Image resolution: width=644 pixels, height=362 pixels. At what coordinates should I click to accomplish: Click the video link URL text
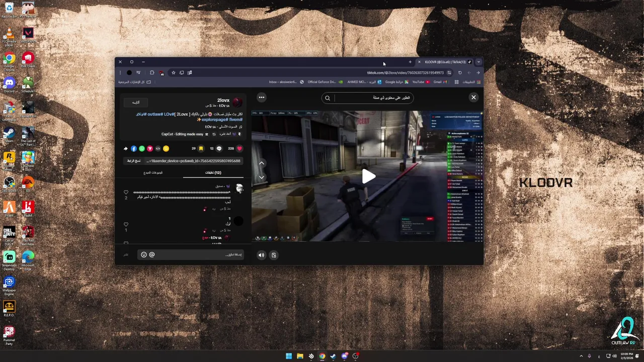(193, 161)
